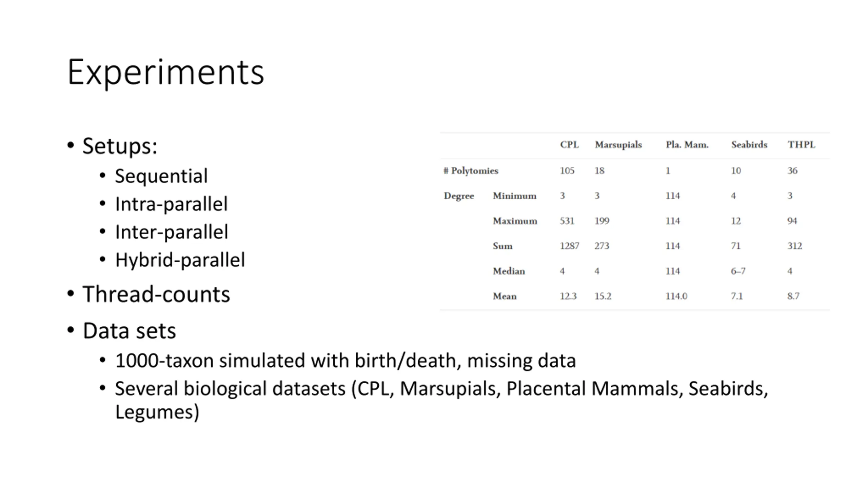
Task: Click the 1000-taxon simulated data line
Action: tap(345, 360)
